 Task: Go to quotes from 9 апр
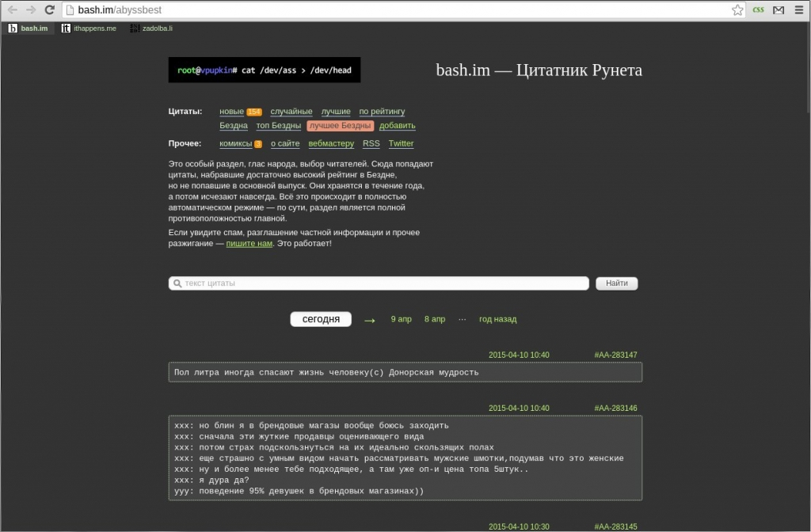pos(401,319)
